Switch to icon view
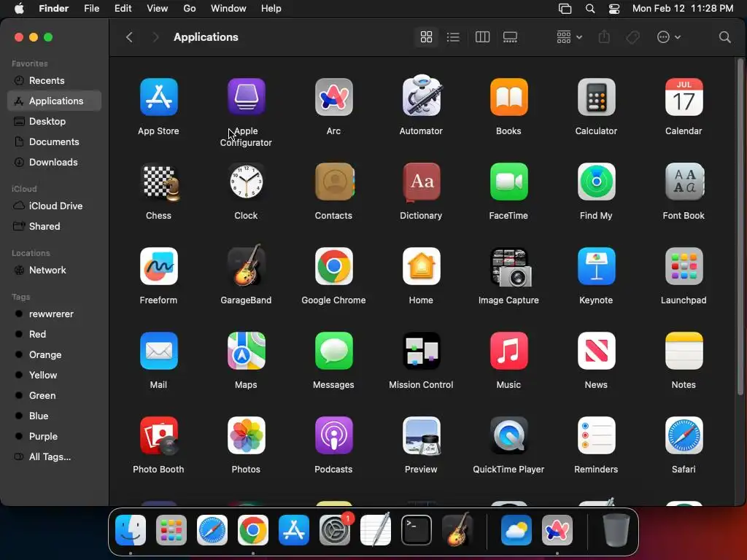747x560 pixels. point(426,37)
